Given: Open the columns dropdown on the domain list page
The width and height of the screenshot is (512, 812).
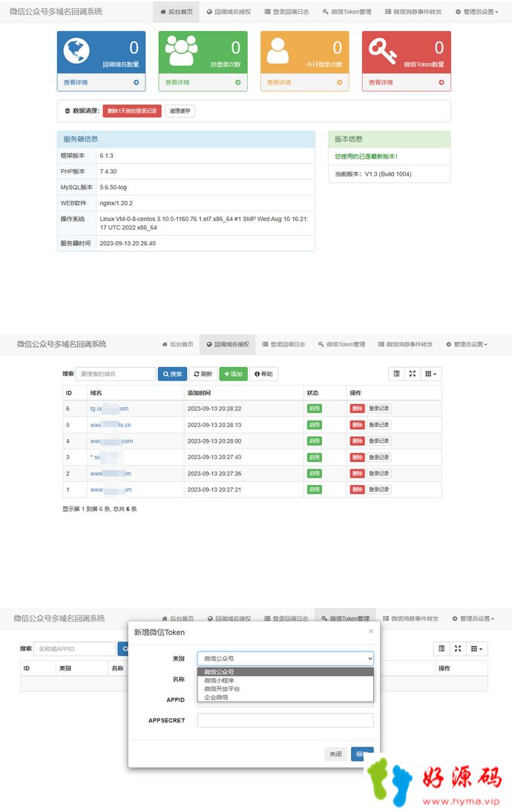Looking at the screenshot, I should pyautogui.click(x=431, y=374).
